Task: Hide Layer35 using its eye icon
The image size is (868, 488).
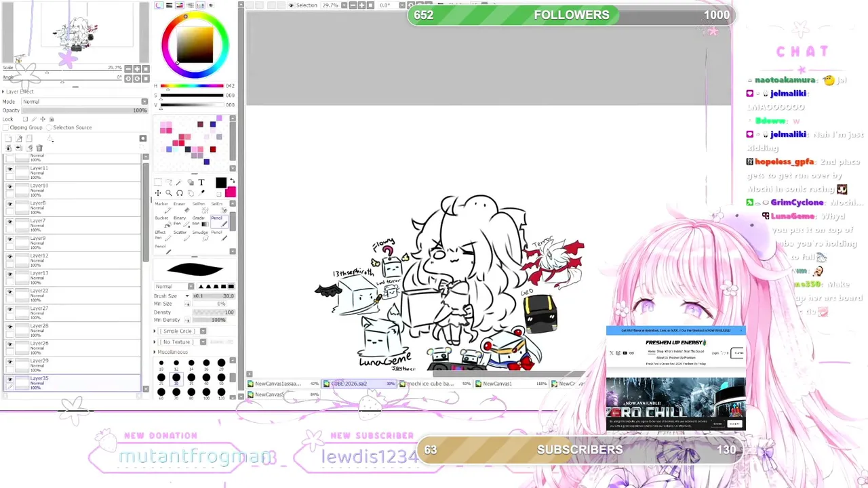Action: click(x=9, y=379)
